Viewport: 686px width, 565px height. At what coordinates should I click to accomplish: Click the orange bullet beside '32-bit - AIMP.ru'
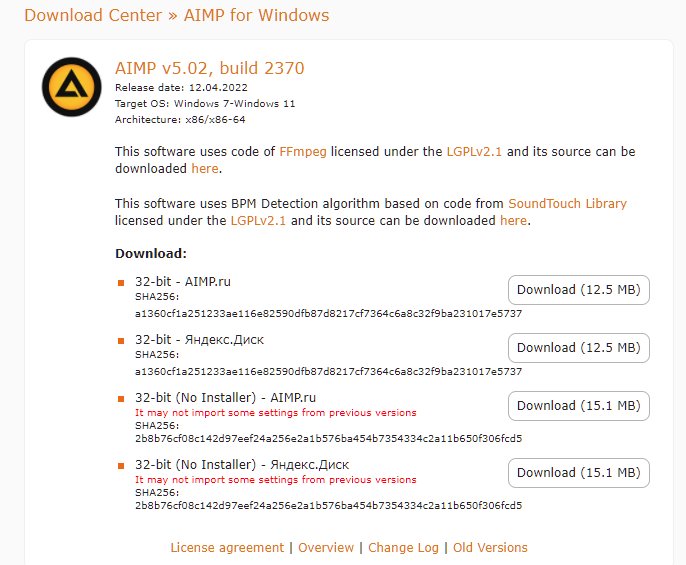point(121,283)
